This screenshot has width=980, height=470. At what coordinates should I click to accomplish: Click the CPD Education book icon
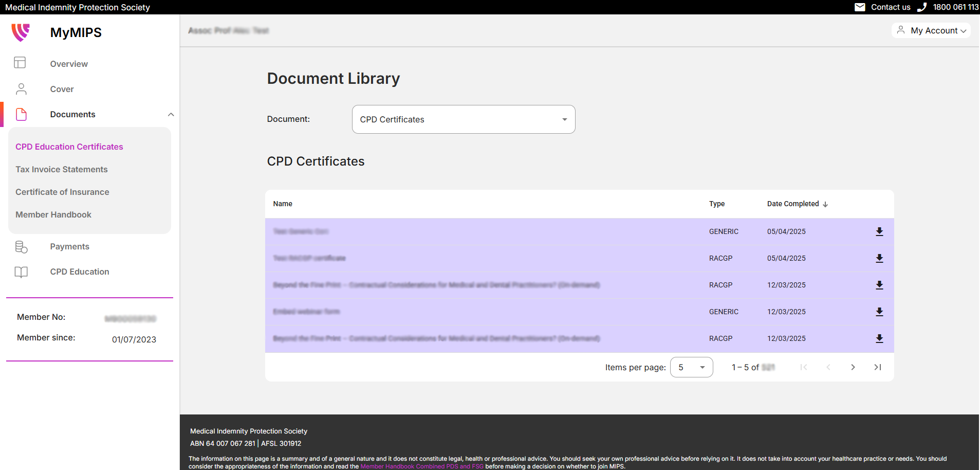click(x=21, y=272)
